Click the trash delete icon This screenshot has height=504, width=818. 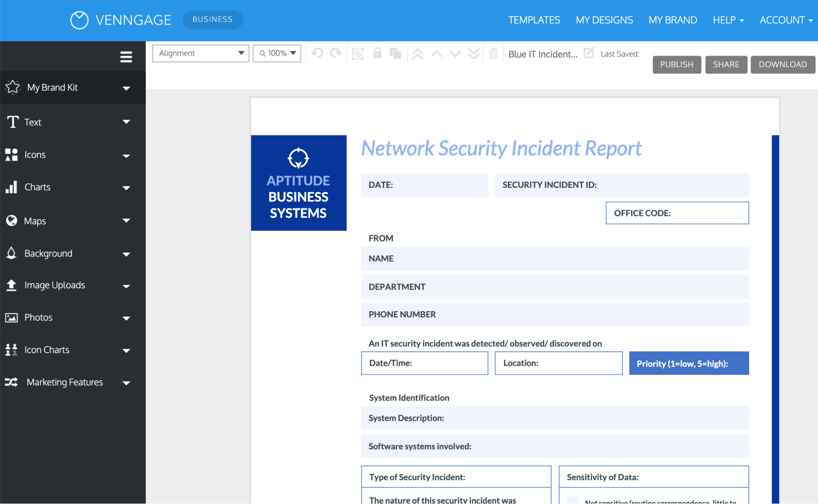click(494, 54)
